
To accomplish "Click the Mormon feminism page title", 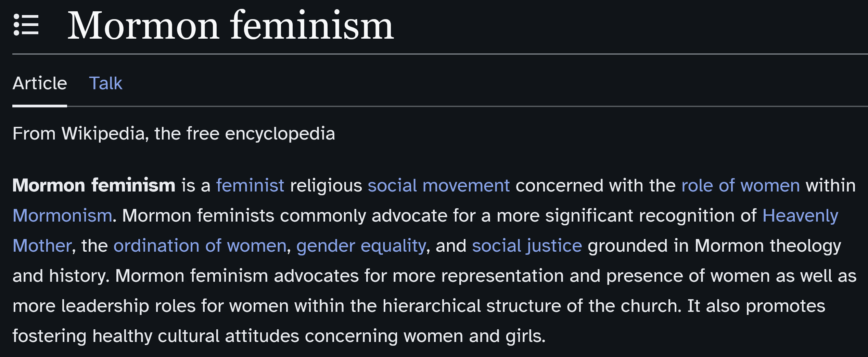I will click(231, 25).
